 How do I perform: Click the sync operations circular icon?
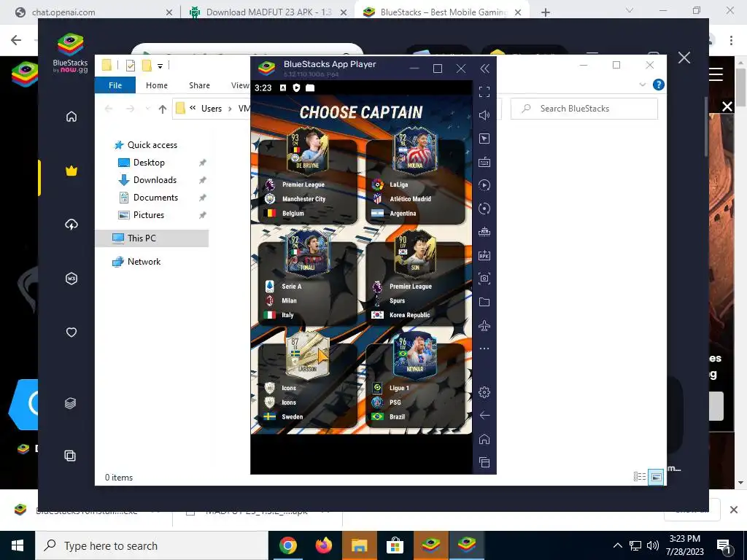(x=484, y=209)
